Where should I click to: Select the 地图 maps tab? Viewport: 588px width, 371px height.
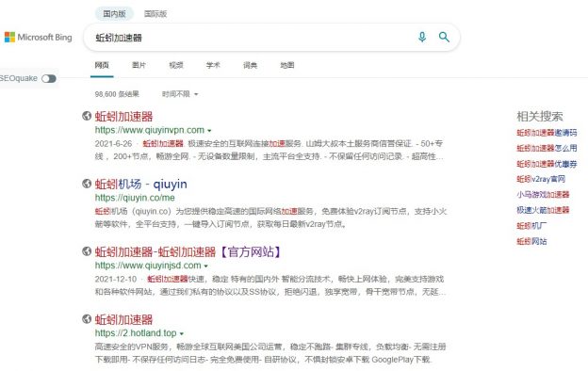287,65
